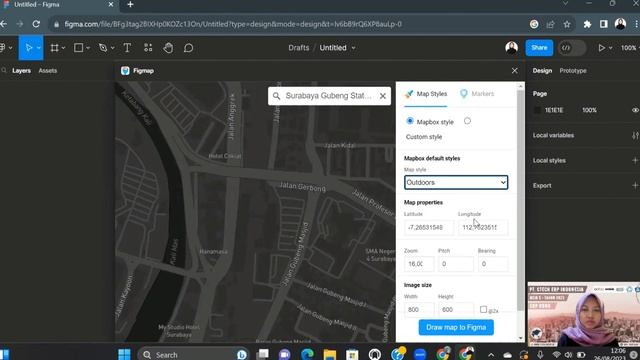Screen dimensions: 640x360
Task: Switch to the Design tab
Action: (542, 71)
